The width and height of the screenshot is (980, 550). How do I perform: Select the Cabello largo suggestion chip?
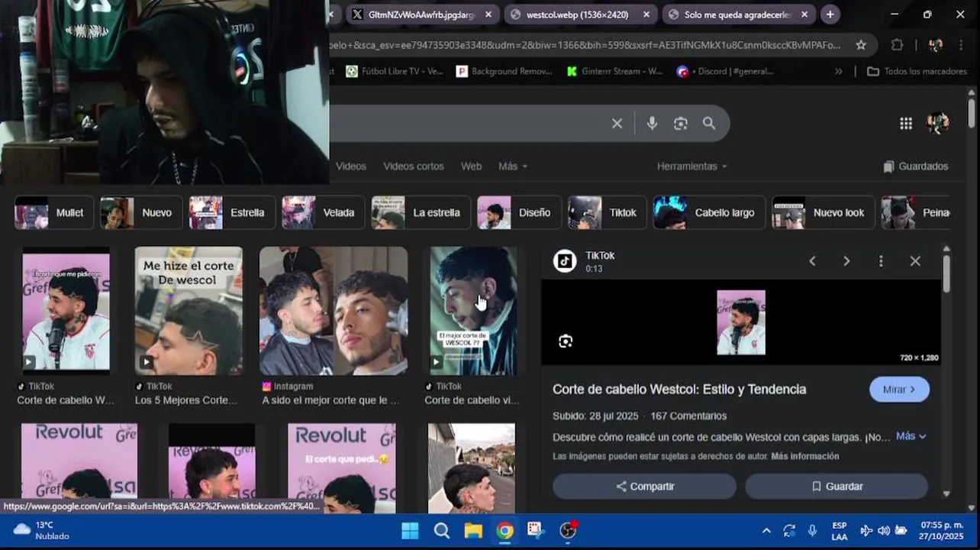(x=709, y=213)
